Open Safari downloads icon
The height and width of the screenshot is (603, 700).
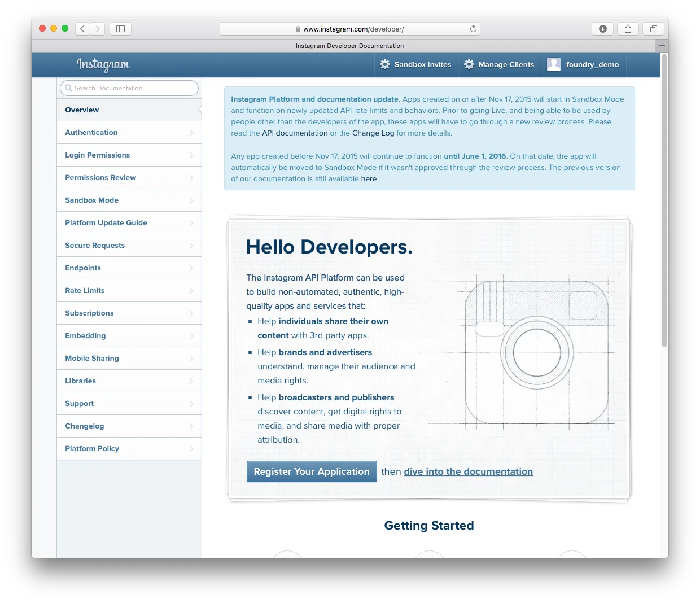pos(603,29)
